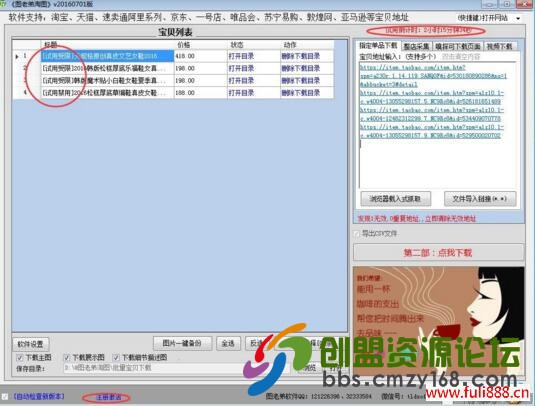The width and height of the screenshot is (535, 406).
Task: Click the 注册激活 link
Action: coord(109,397)
